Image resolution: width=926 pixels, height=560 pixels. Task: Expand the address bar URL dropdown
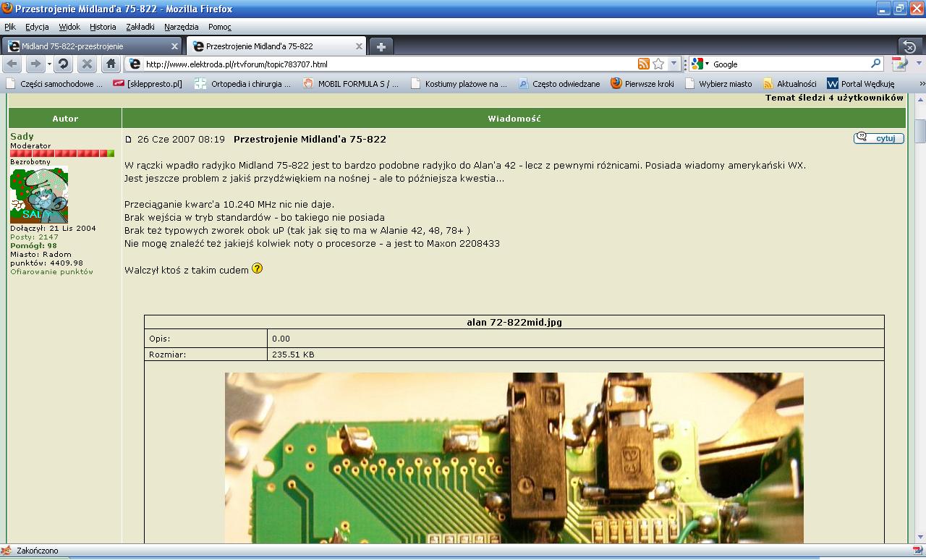click(674, 64)
